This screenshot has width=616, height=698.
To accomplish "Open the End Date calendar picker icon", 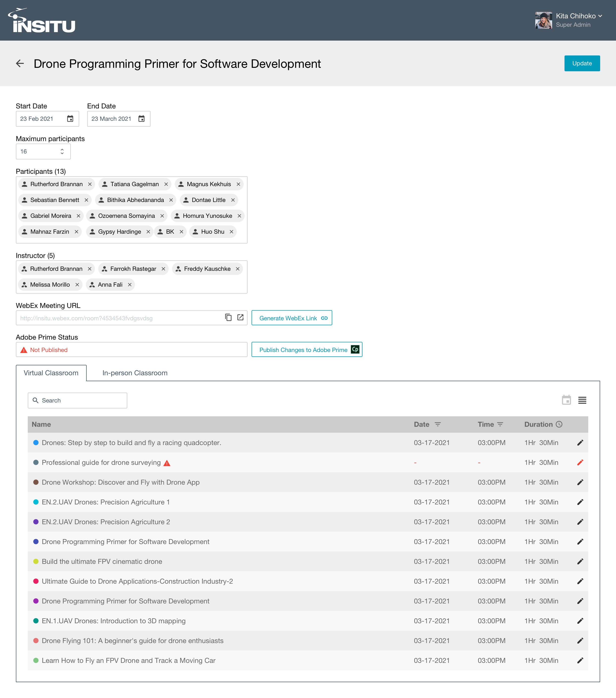I will click(x=141, y=119).
